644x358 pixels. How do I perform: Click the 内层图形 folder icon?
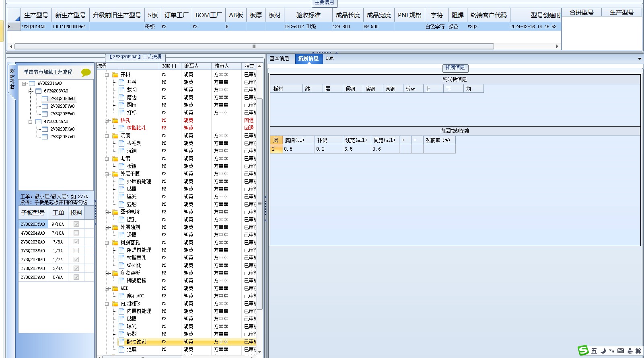coord(115,304)
